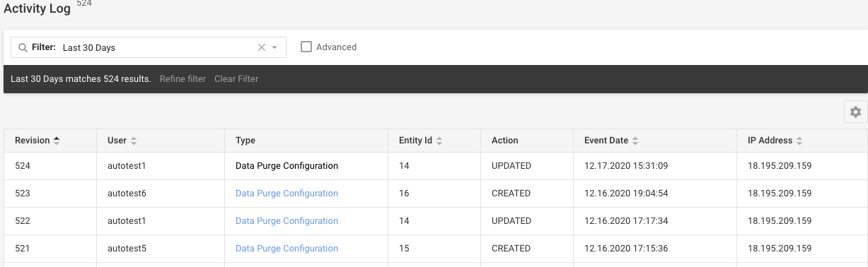Screen dimensions: 868x267
Task: Sort by User column
Action: [122, 141]
